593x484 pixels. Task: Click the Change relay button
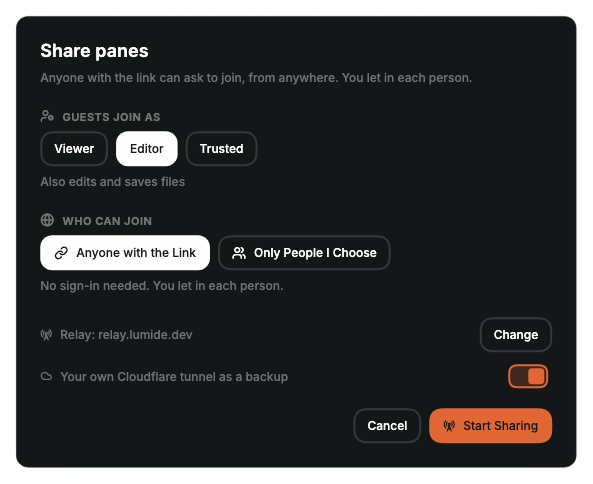click(x=516, y=335)
